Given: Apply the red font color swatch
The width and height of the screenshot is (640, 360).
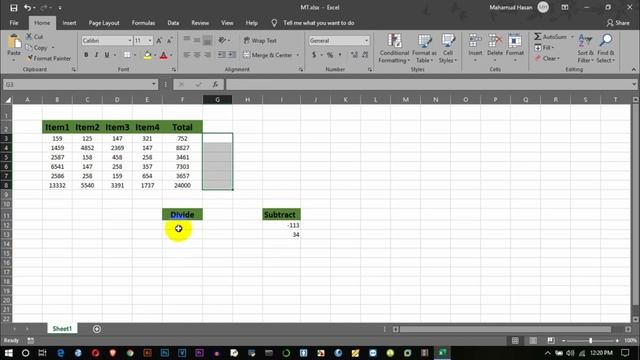Looking at the screenshot, I should [x=164, y=55].
